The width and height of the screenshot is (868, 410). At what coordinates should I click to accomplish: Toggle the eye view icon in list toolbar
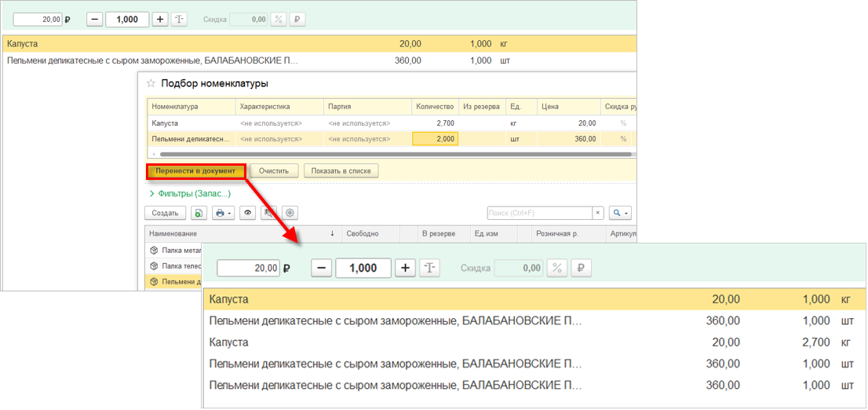point(248,213)
